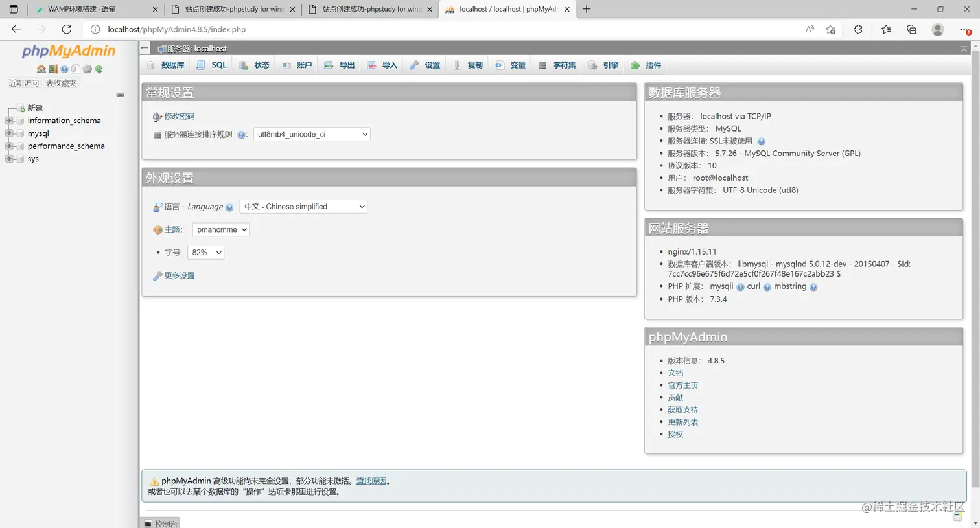Click the help icon beside 服务器连接排序规则

point(241,135)
